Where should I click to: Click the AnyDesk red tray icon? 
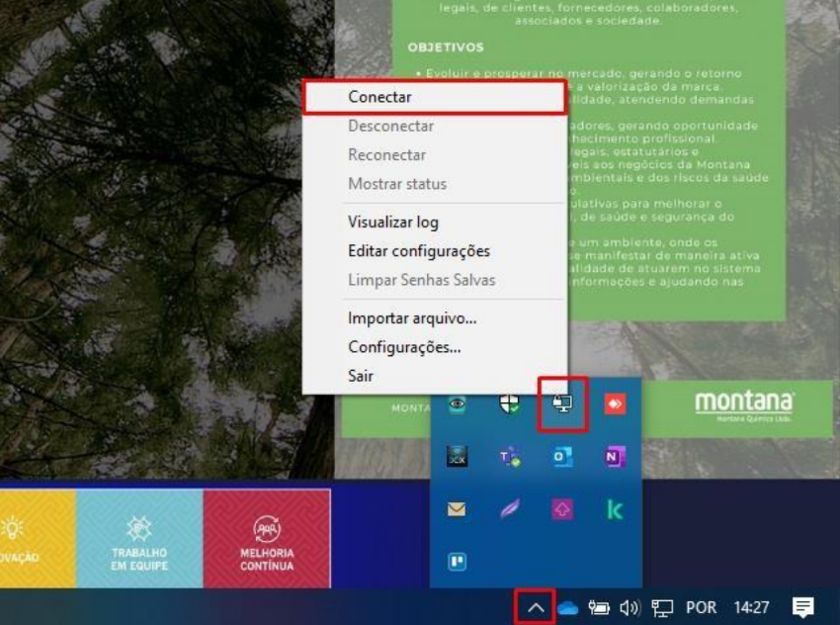pos(615,403)
